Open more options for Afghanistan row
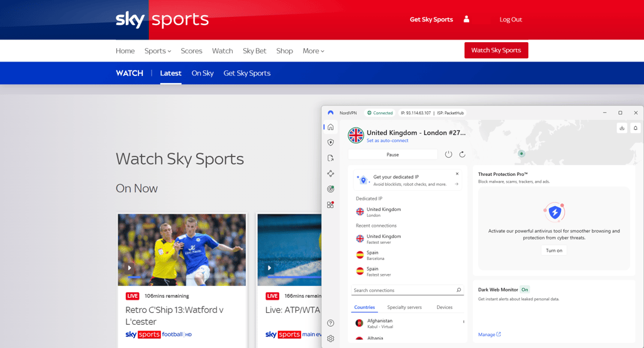 (464, 322)
